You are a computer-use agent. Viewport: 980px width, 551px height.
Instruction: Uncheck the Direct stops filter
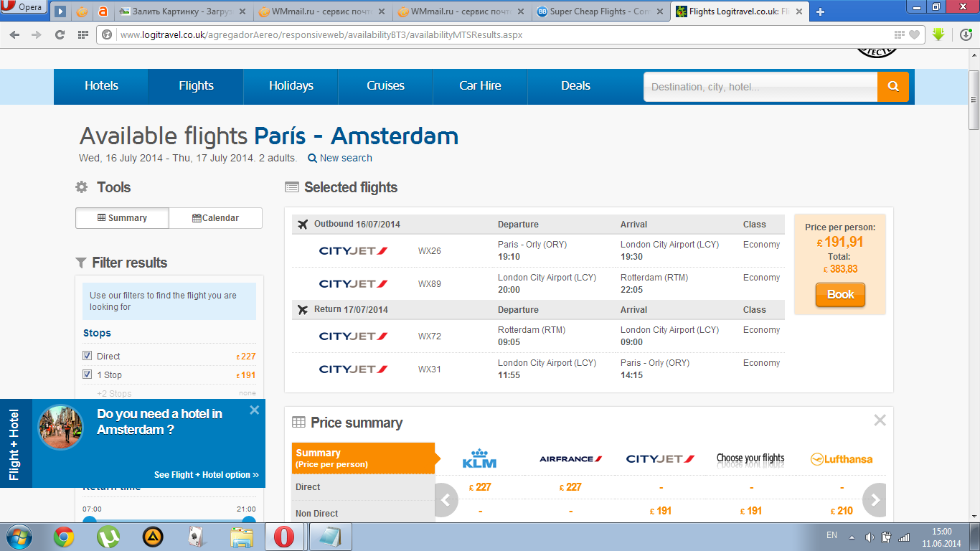click(88, 356)
